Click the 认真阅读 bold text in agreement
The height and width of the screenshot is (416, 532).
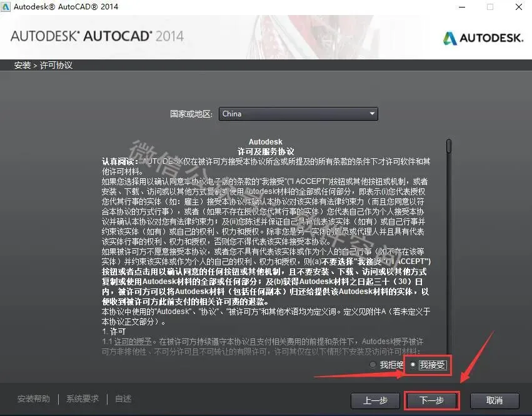[120, 161]
